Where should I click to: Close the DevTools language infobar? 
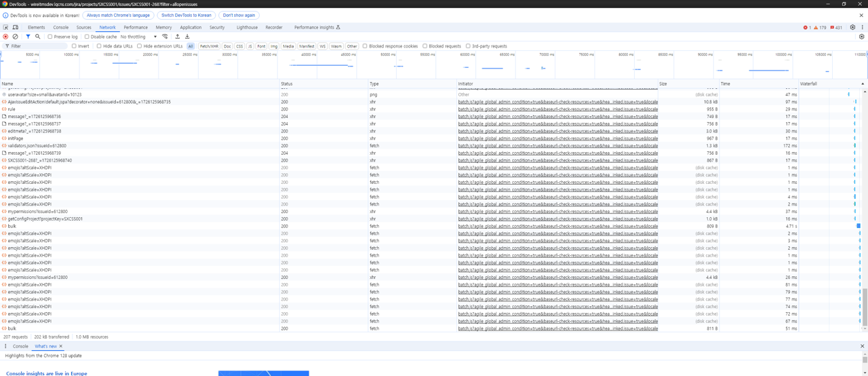click(x=863, y=15)
